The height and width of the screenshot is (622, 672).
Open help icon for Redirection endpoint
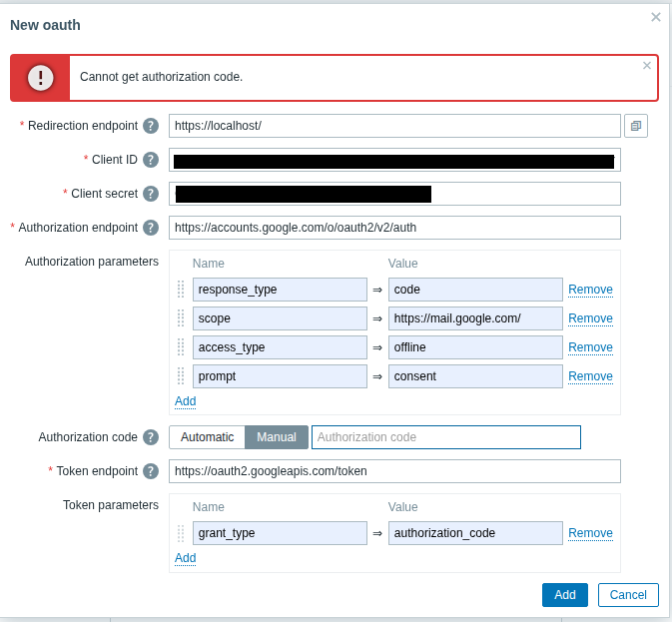151,126
